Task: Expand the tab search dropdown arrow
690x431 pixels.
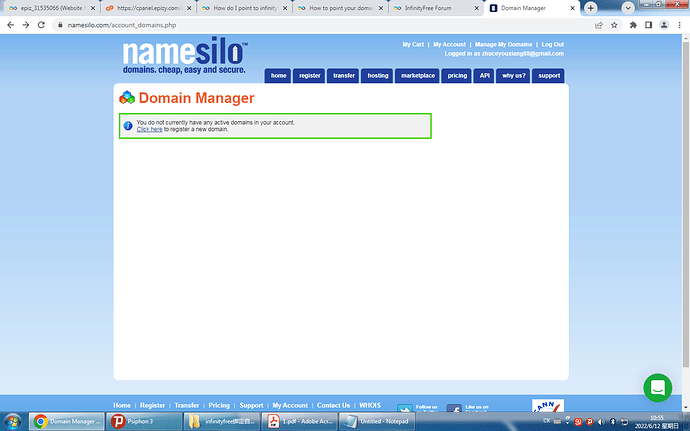Action: click(628, 8)
